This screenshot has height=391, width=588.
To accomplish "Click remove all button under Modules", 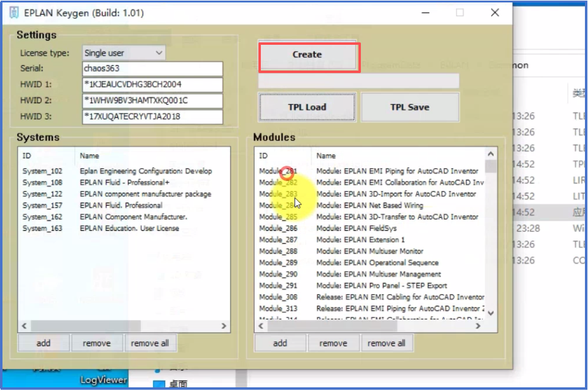I will click(387, 343).
